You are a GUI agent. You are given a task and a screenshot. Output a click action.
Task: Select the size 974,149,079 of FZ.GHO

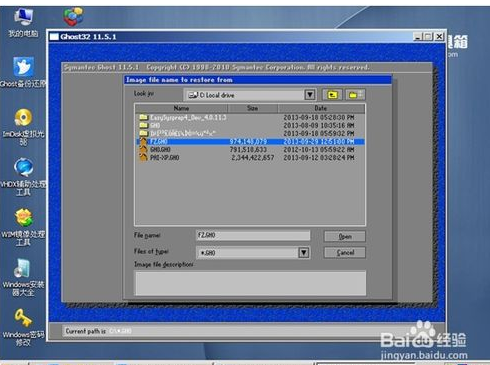(x=248, y=142)
